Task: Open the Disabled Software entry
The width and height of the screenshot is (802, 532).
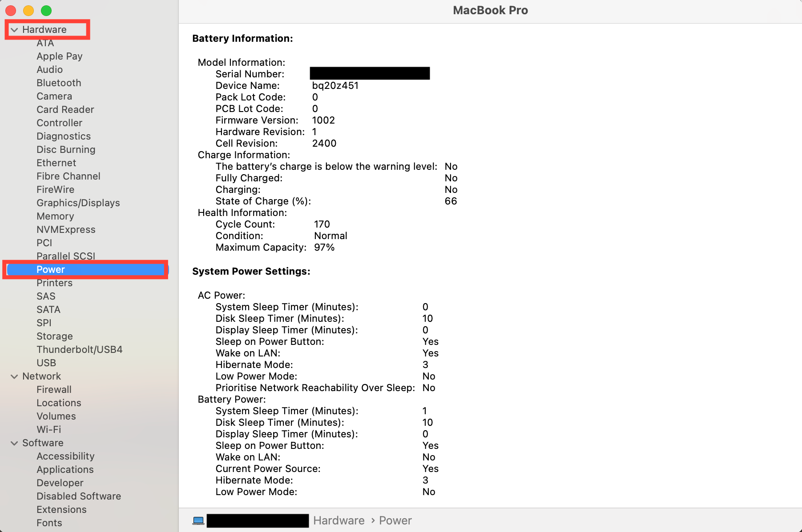Action: tap(79, 496)
